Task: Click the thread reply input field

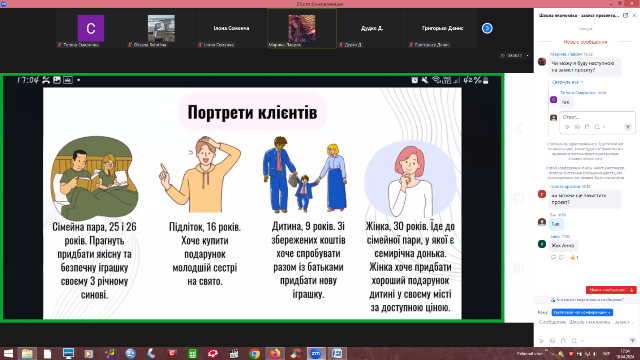Action: pos(597,117)
